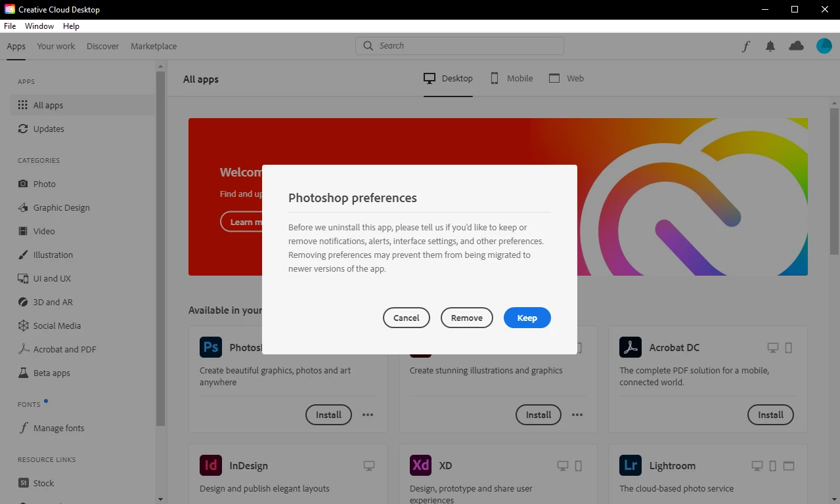This screenshot has width=840, height=504.
Task: Click sidebar scroll down arrow
Action: click(x=160, y=499)
